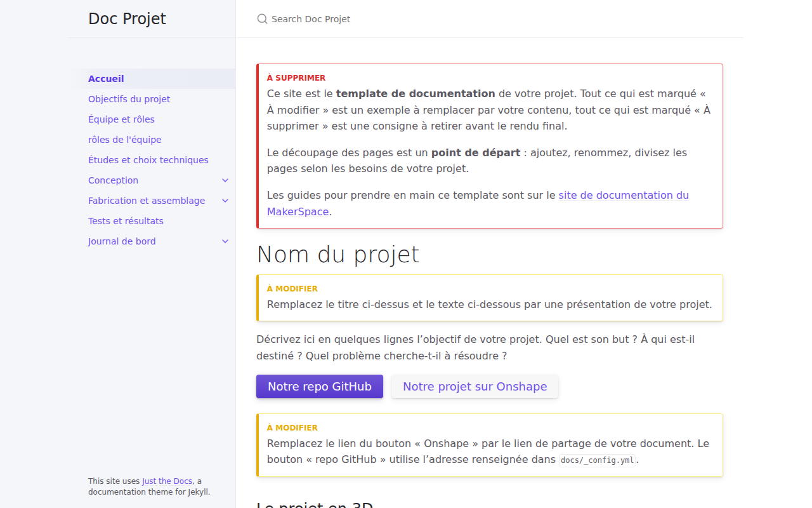Open Fabrication et assemblage section
The height and width of the screenshot is (508, 812).
coord(147,201)
